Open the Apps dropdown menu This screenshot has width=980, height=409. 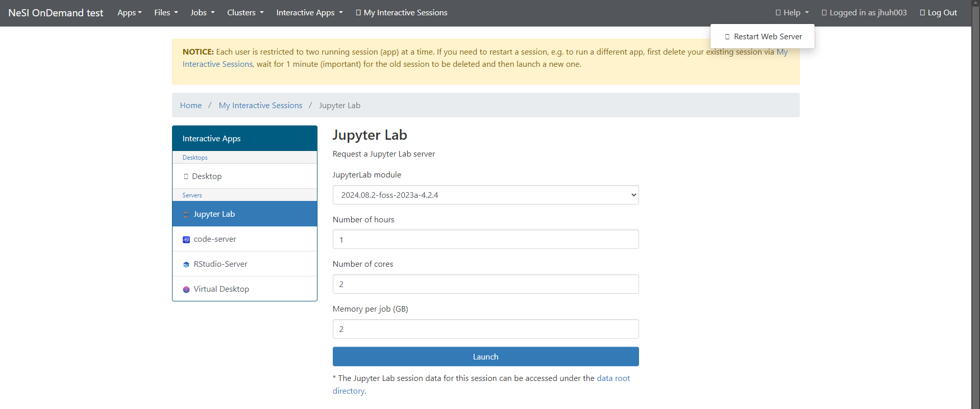pos(130,13)
